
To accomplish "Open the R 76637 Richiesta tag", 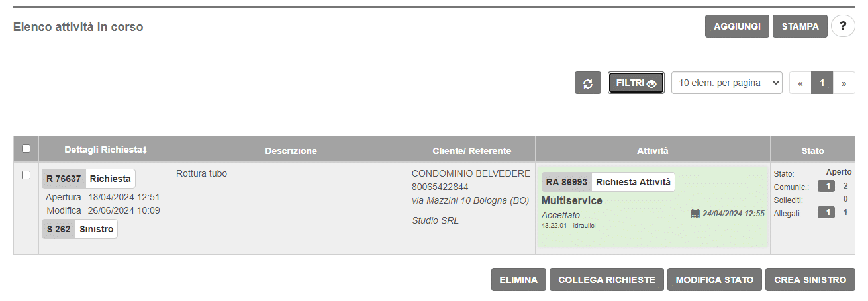I will pyautogui.click(x=89, y=179).
